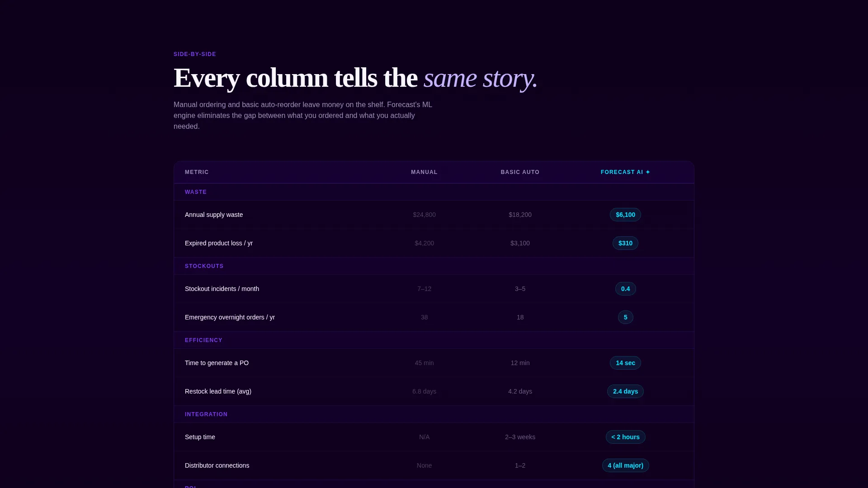Select the 'Annual supply waste' row label
The image size is (868, 488).
[x=214, y=215]
